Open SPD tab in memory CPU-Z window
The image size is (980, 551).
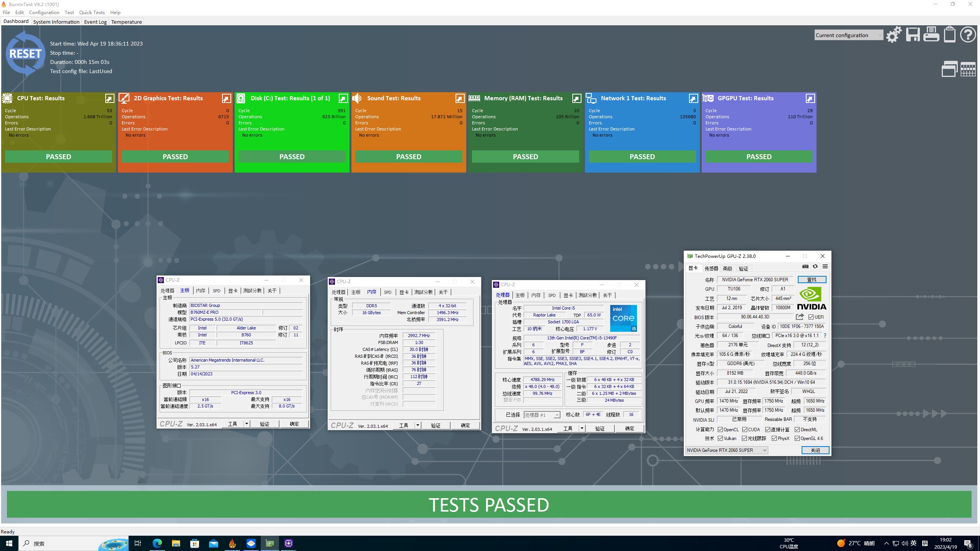coord(387,292)
